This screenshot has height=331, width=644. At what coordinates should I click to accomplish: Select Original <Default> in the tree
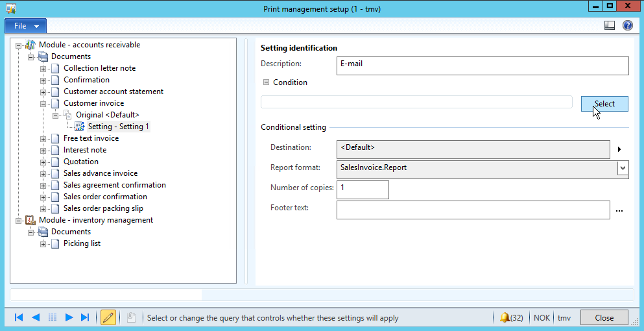pos(107,115)
